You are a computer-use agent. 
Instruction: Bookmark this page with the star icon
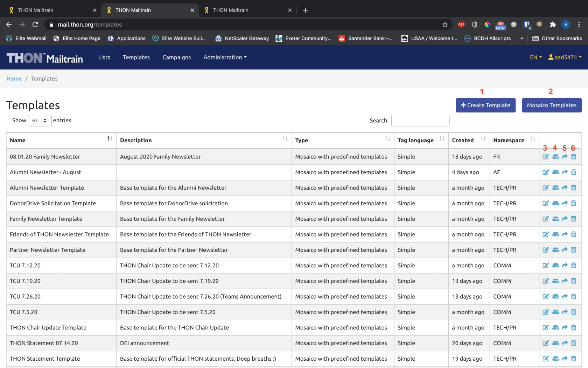(445, 25)
